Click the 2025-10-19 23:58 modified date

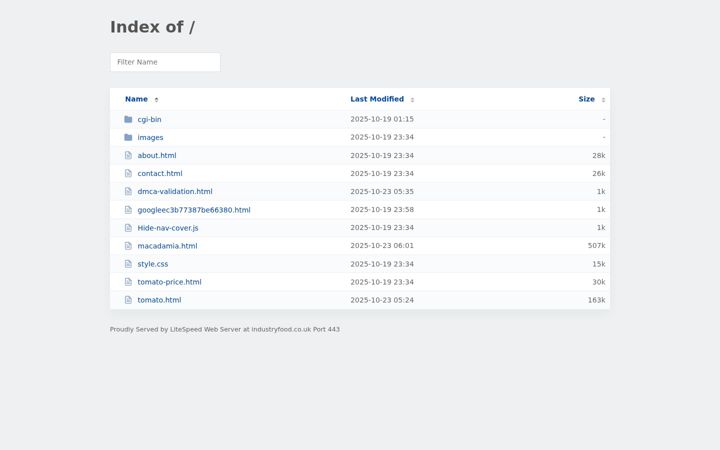click(x=382, y=209)
